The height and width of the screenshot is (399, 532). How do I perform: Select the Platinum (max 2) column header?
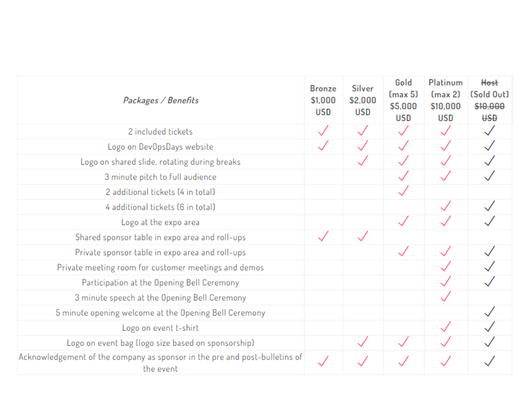click(446, 100)
